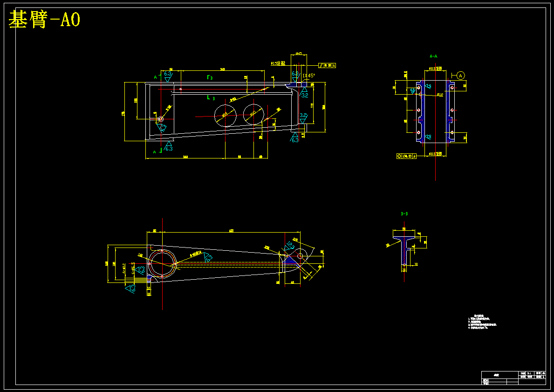The width and height of the screenshot is (554, 392).
Task: Click the parallelism tolerance frame
Action: pos(327,65)
